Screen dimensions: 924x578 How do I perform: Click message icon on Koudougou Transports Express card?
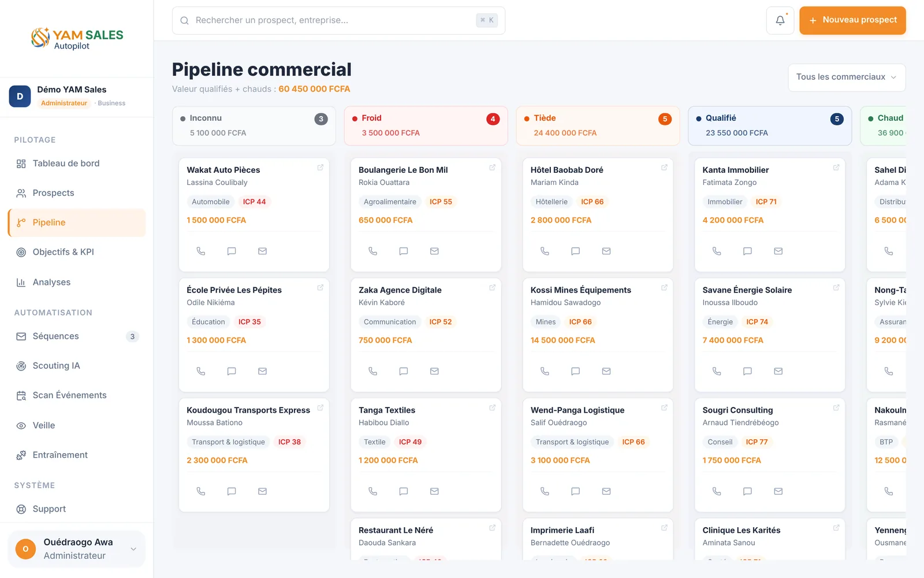point(232,491)
